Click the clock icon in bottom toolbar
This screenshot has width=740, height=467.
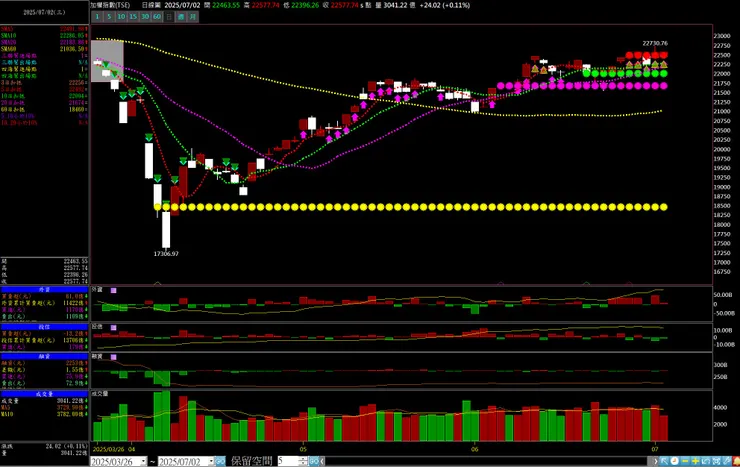click(x=674, y=461)
